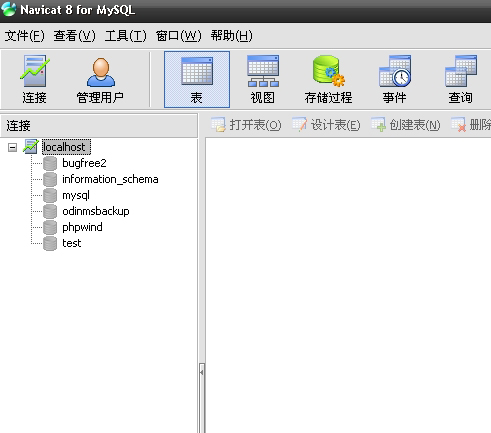This screenshot has height=433, width=491.
Task: Open the 文件(F) menu
Action: coord(24,36)
